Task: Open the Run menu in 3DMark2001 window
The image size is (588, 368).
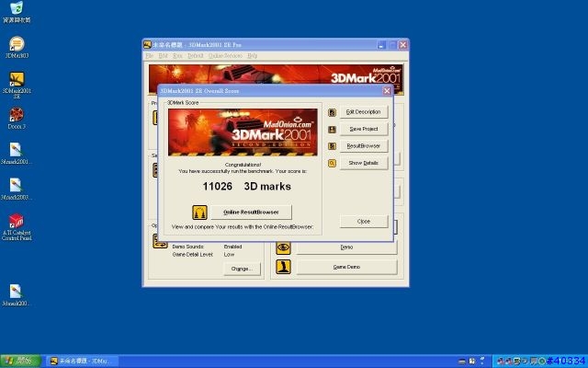Action: coord(177,55)
